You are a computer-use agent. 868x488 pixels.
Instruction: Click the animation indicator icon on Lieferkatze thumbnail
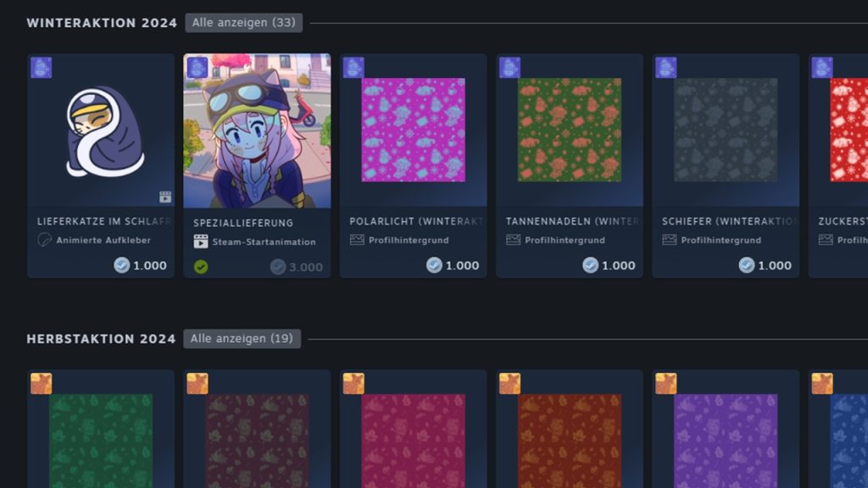tap(165, 197)
